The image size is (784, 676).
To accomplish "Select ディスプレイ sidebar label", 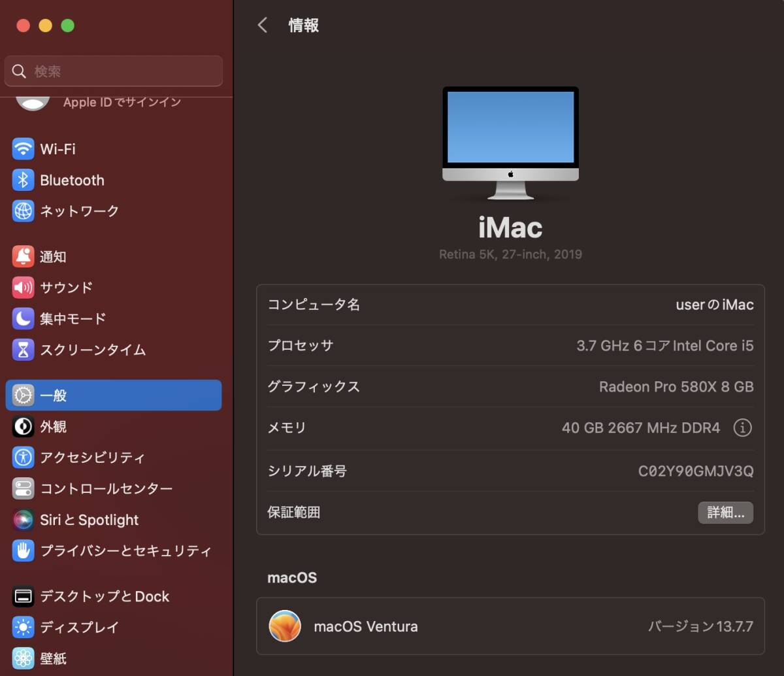I will [80, 628].
